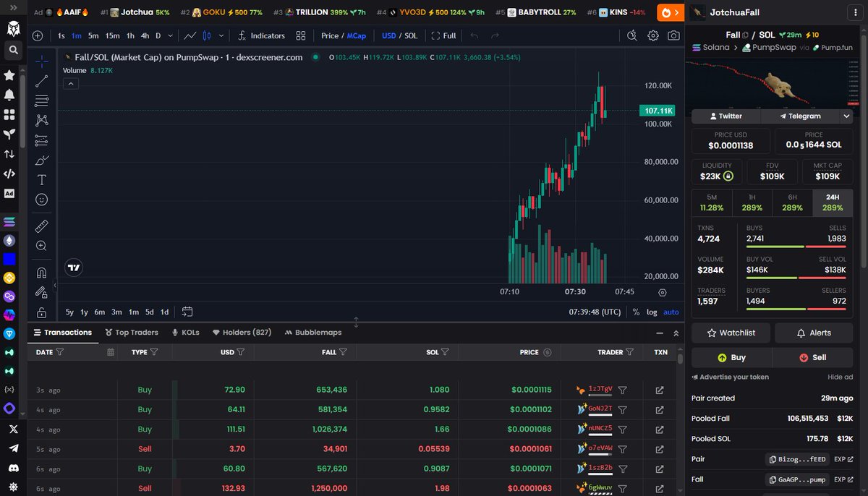Viewport: 868px width, 496px height.
Task: Open multicharts grid icon in left sidebar
Action: (9, 114)
